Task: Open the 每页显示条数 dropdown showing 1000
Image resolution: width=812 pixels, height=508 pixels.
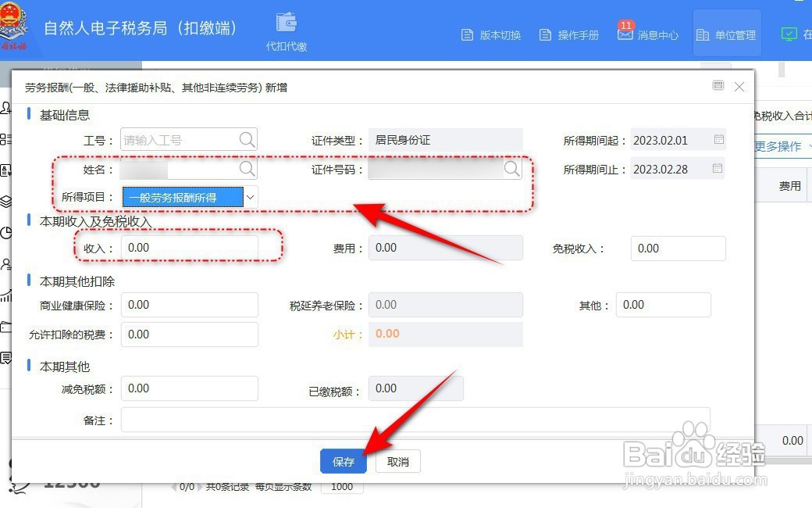Action: tap(344, 486)
